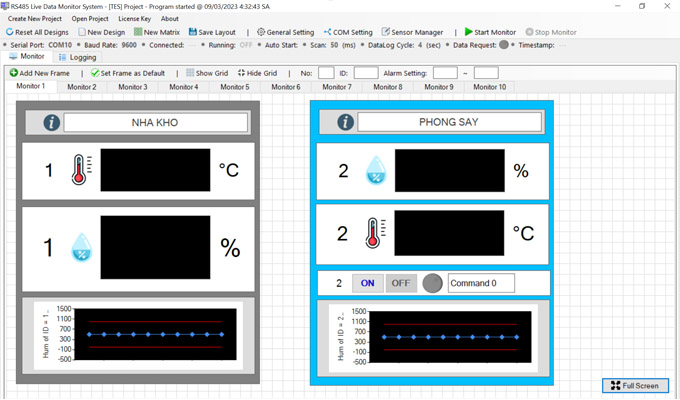Open the Create New Project menu
The width and height of the screenshot is (680, 400).
point(36,19)
